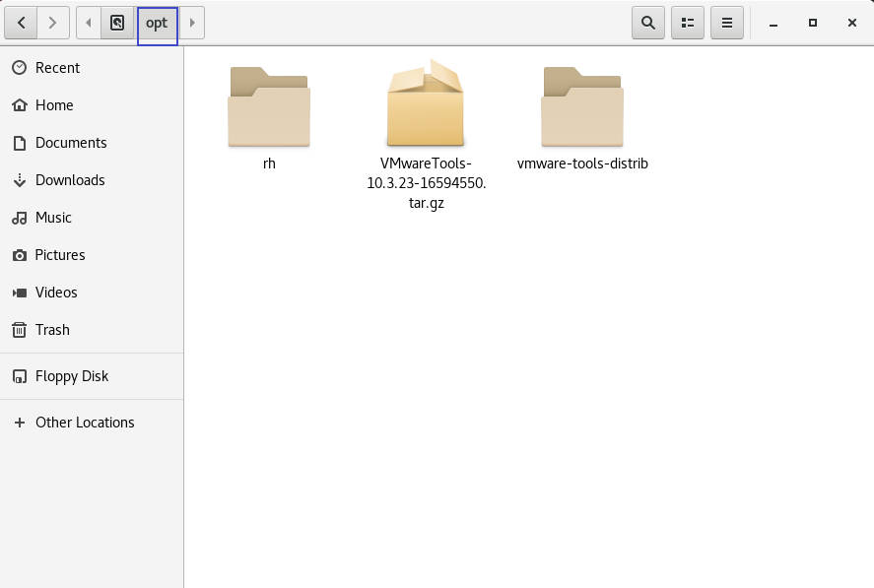Click the vmware-tools-distrib name label
The image size is (874, 588).
[582, 163]
